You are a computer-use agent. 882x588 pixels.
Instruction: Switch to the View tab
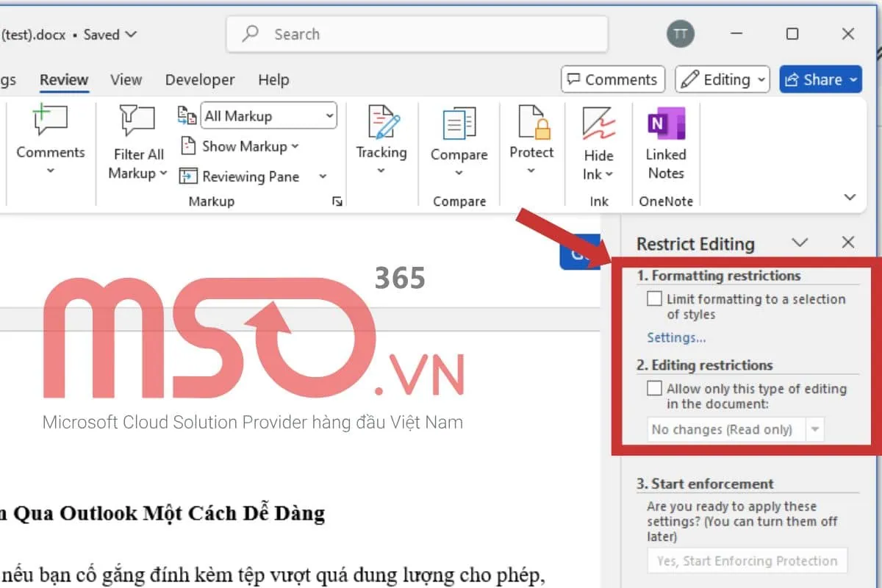(126, 79)
